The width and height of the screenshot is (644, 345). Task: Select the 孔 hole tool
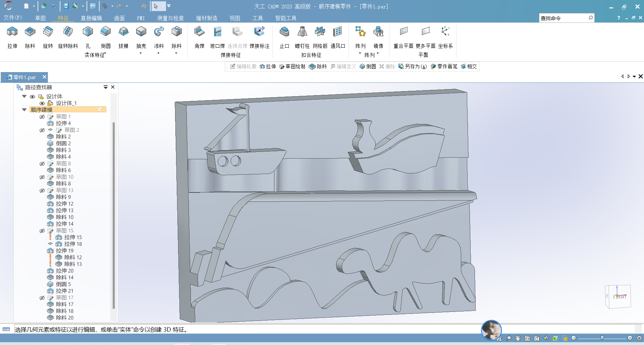pyautogui.click(x=88, y=37)
